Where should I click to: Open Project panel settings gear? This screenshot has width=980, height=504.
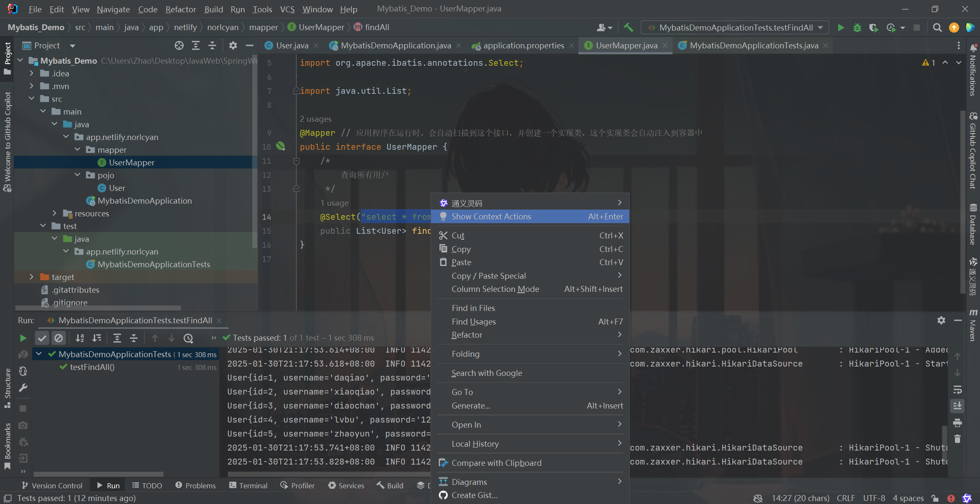click(x=233, y=45)
